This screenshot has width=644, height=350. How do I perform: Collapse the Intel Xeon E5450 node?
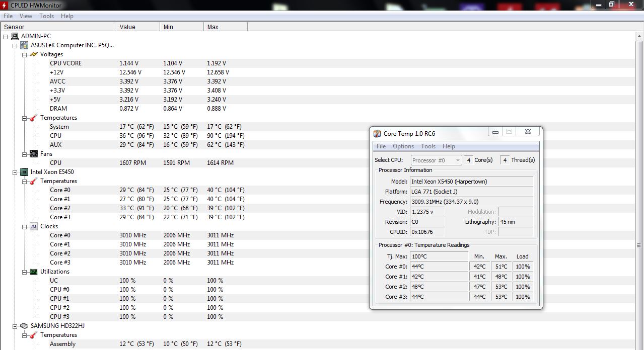pos(15,172)
